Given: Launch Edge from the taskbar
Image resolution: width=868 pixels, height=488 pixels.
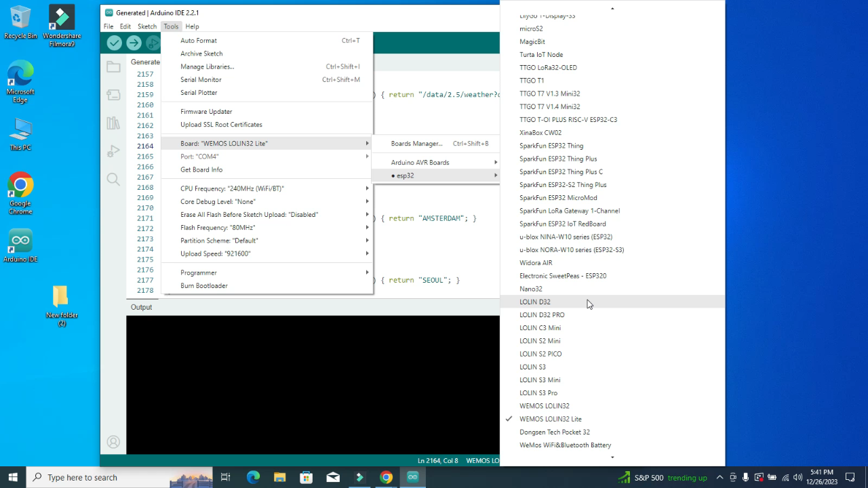Looking at the screenshot, I should (253, 477).
